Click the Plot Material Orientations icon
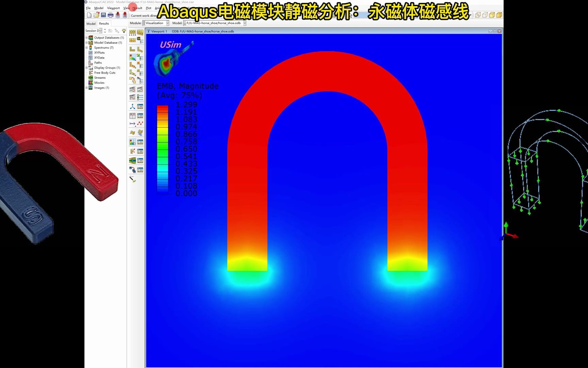Image resolution: width=588 pixels, height=368 pixels. [x=132, y=73]
